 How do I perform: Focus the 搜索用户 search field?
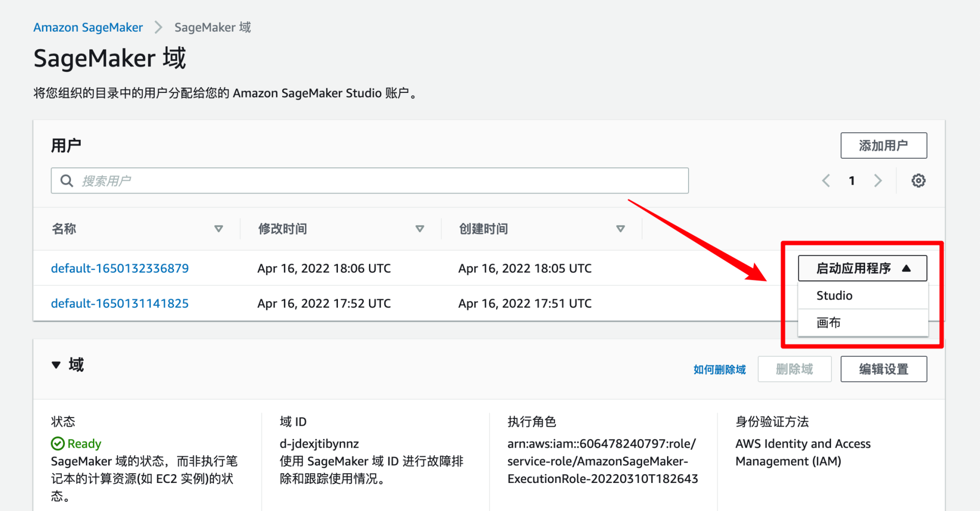click(x=370, y=181)
